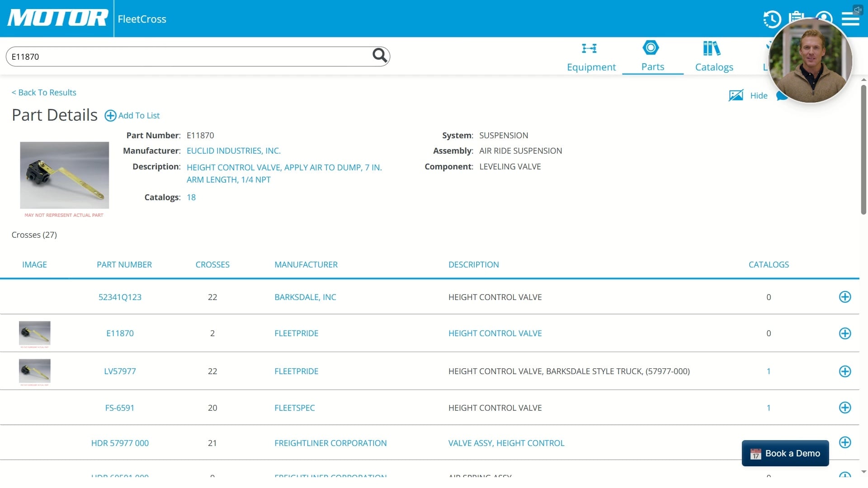Viewport: 868px width, 488px height.
Task: Open part number FS-6591
Action: pyautogui.click(x=120, y=408)
